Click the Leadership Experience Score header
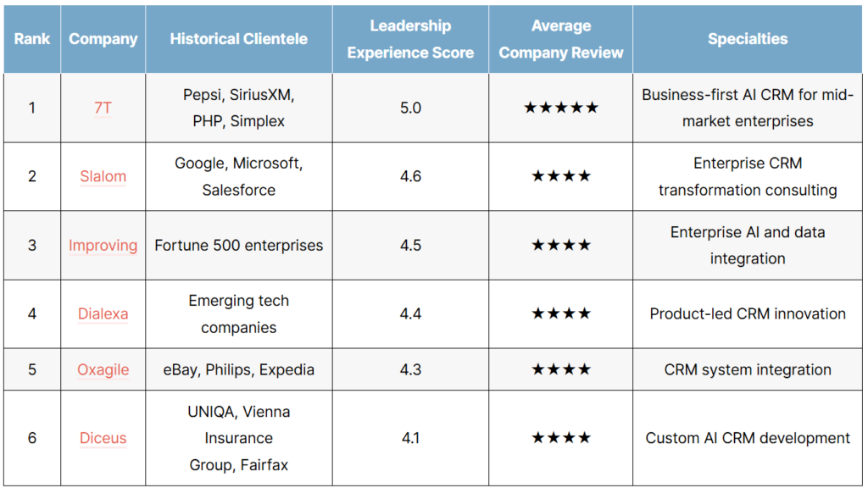 [410, 39]
